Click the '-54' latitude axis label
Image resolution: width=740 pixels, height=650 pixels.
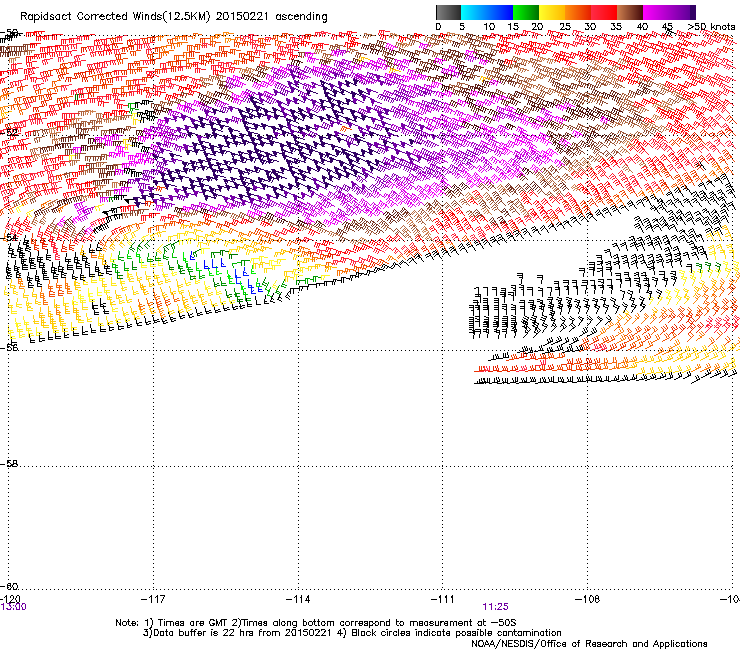pyautogui.click(x=9, y=237)
